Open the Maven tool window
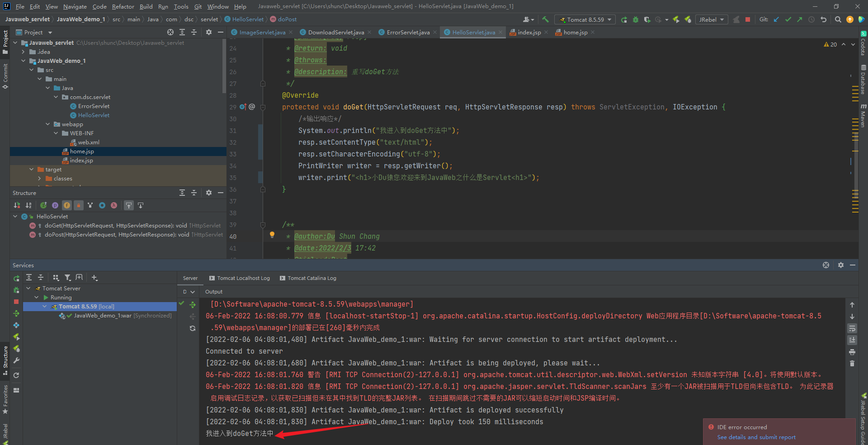Image resolution: width=868 pixels, height=445 pixels. tap(863, 116)
